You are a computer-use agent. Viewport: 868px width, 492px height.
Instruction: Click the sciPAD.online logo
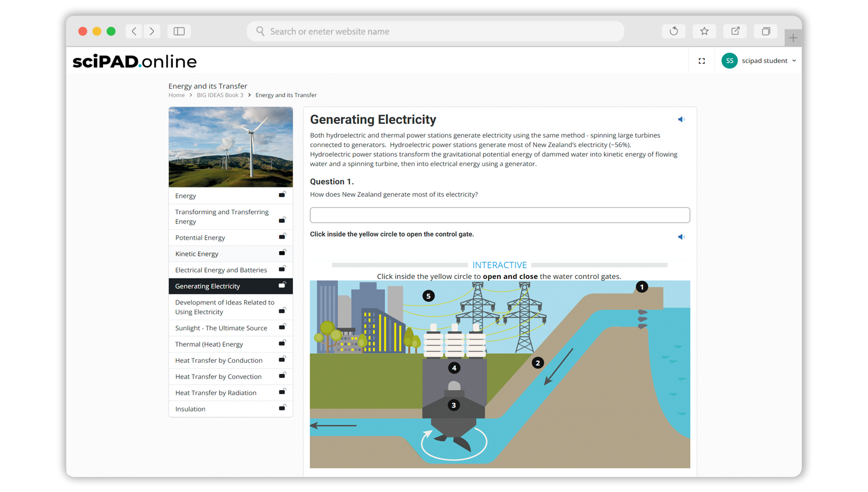[134, 61]
